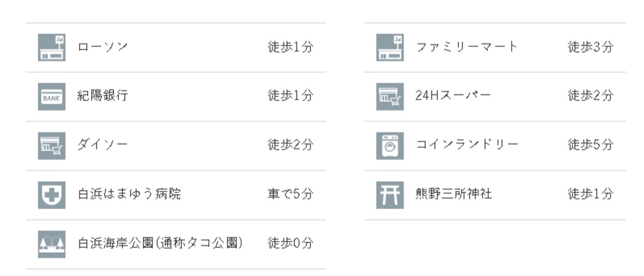Click the 熊野三所神社 label
644x276 pixels.
[x=454, y=194]
